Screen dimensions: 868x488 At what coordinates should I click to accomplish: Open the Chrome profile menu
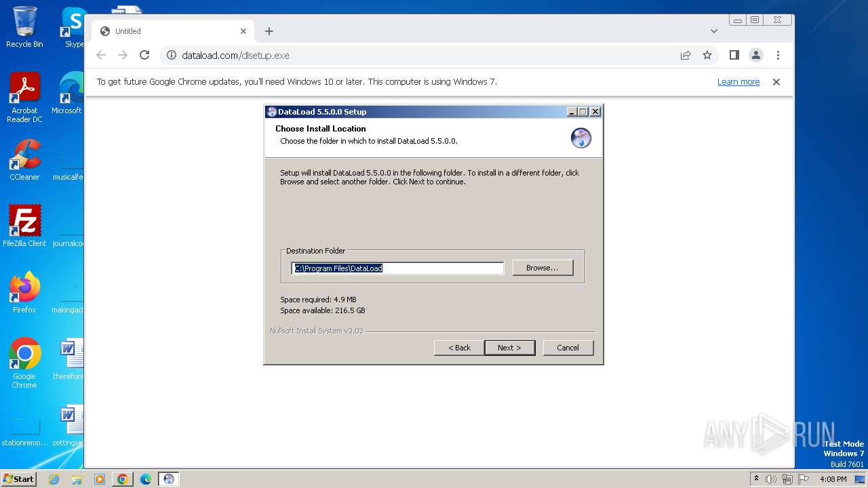pos(756,55)
